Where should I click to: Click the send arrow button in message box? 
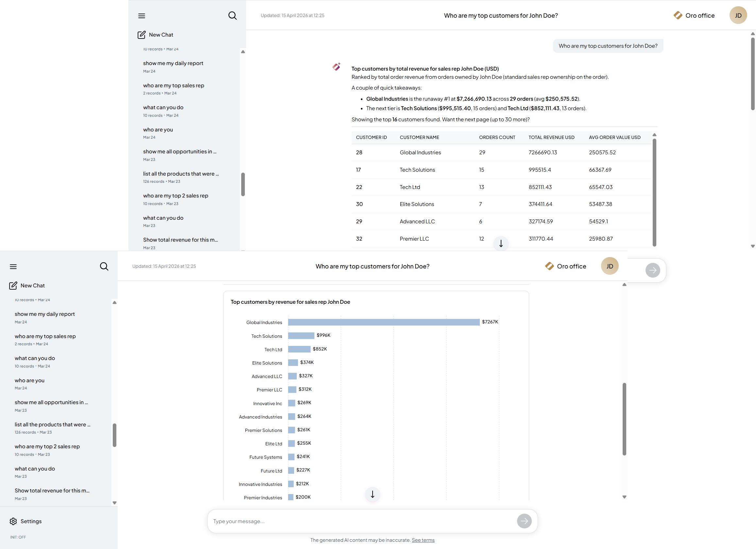(x=524, y=521)
